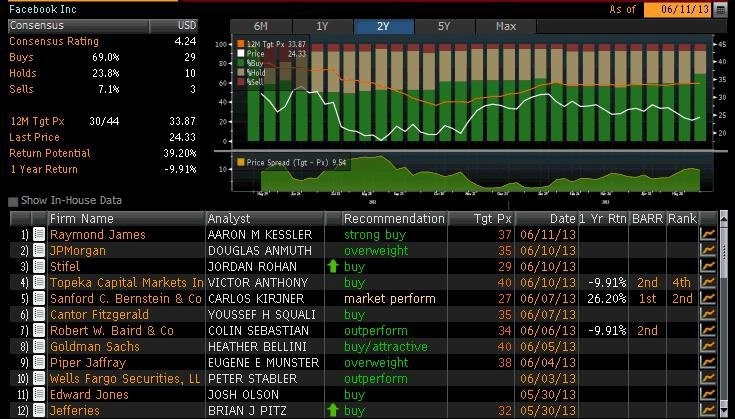Sort table by Date column

pyautogui.click(x=547, y=218)
